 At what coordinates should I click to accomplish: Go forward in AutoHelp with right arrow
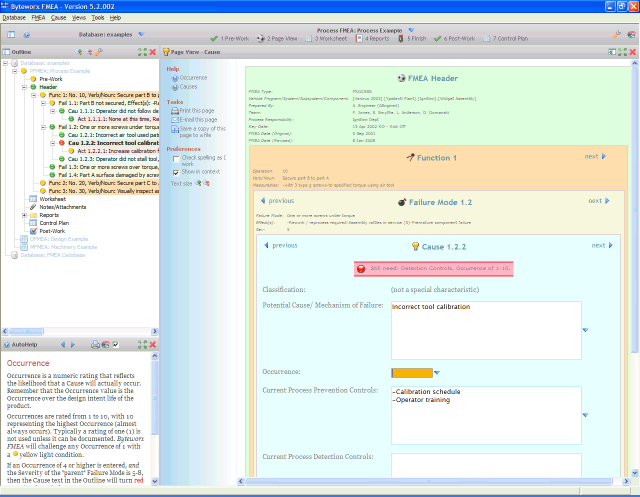coord(73,345)
